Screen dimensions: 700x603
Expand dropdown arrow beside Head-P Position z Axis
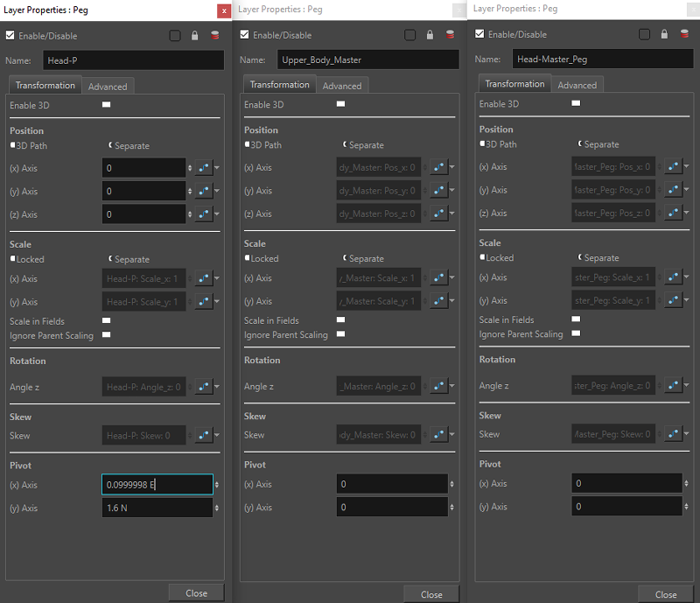coord(218,214)
